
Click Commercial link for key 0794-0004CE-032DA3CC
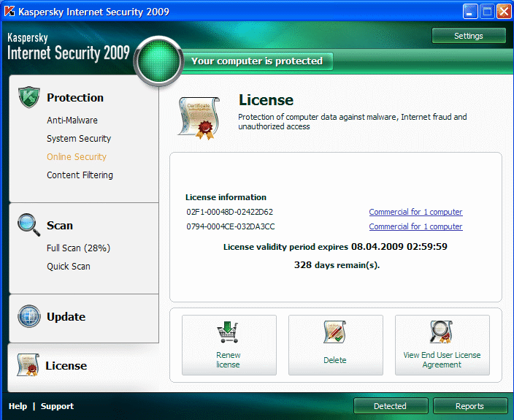415,226
